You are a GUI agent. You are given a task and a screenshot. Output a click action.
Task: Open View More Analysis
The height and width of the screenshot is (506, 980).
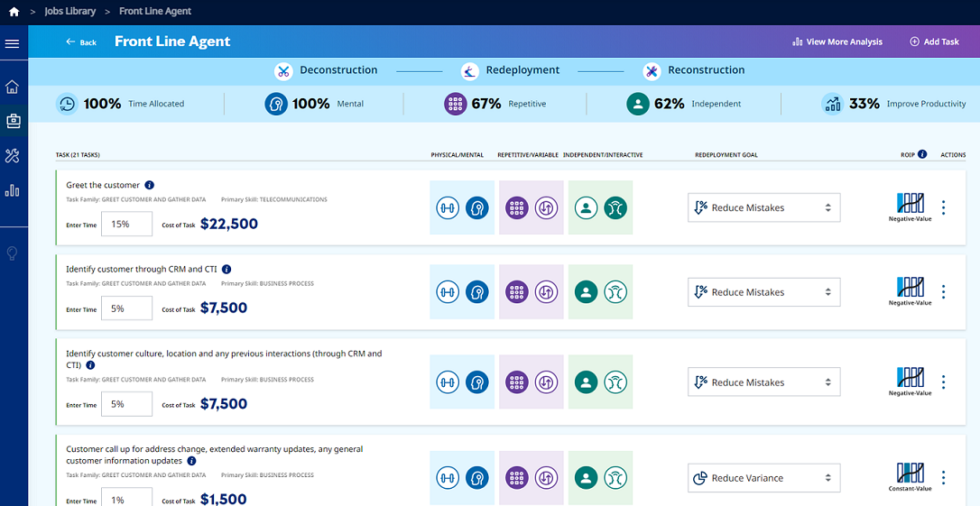coord(837,41)
